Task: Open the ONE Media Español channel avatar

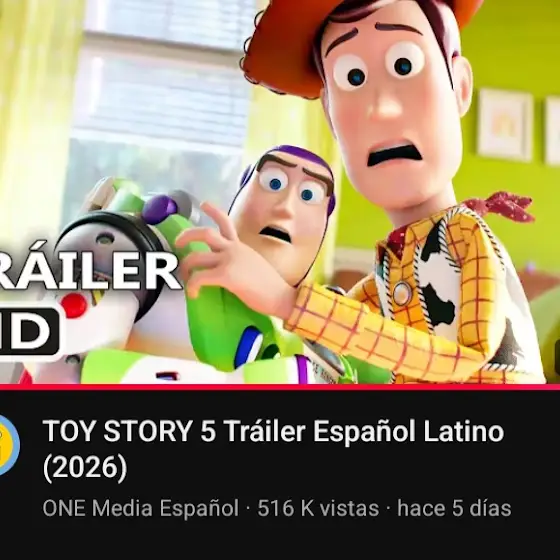Action: [x=8, y=445]
